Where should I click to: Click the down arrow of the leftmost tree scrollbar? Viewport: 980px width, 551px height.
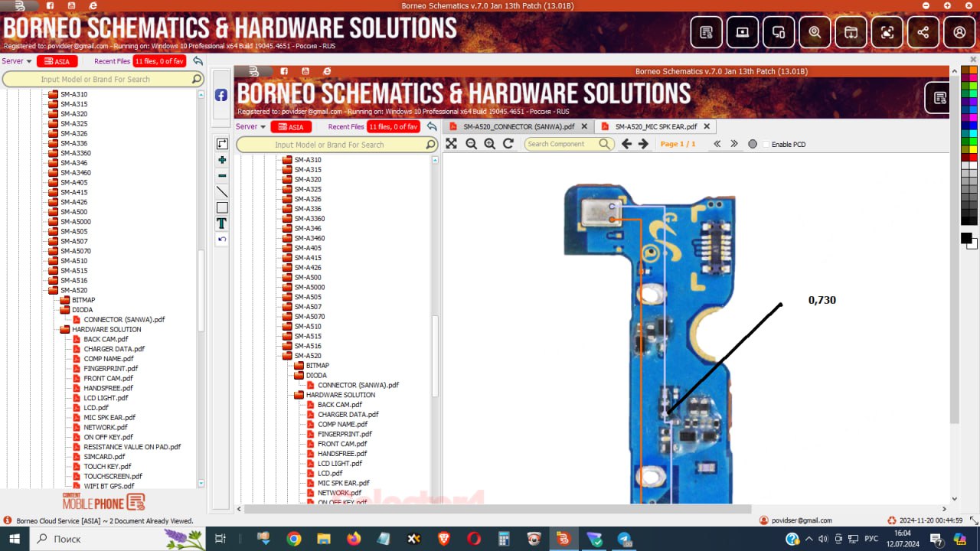pos(201,484)
